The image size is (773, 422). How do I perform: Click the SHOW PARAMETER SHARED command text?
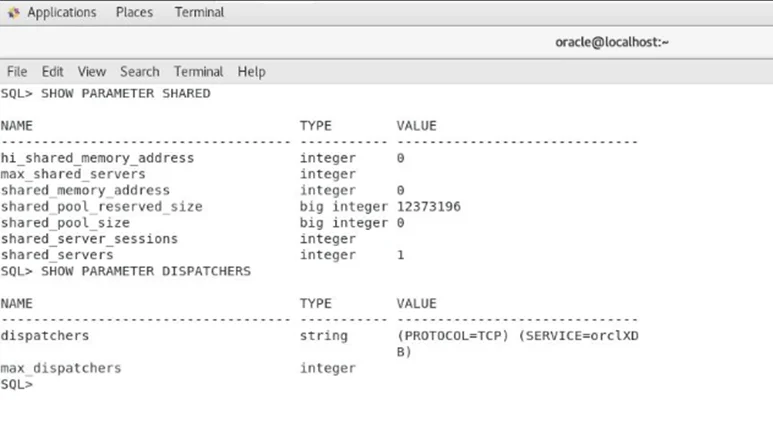[x=126, y=94]
